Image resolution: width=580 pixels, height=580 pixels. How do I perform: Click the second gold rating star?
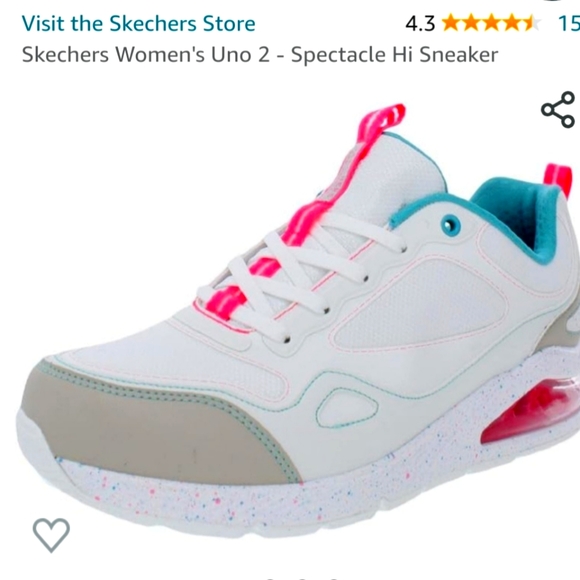pos(471,23)
